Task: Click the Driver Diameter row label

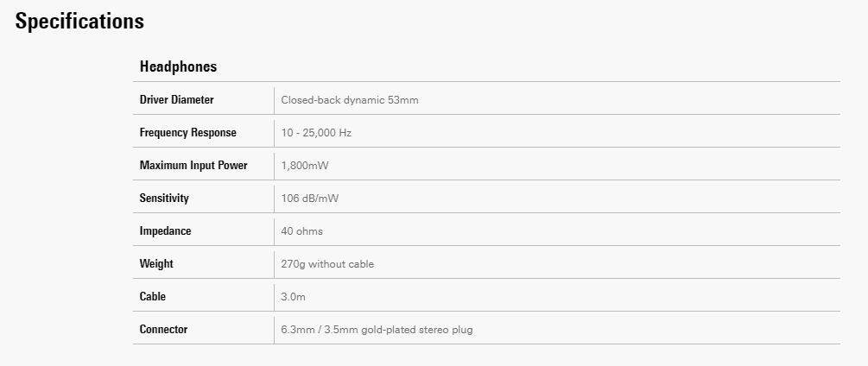Action: [x=176, y=100]
